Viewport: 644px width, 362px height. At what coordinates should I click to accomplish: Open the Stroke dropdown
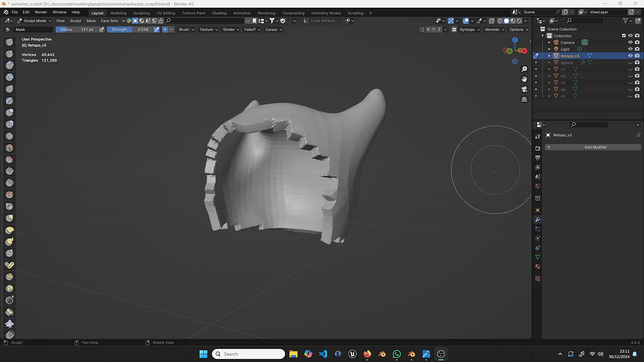click(231, 30)
